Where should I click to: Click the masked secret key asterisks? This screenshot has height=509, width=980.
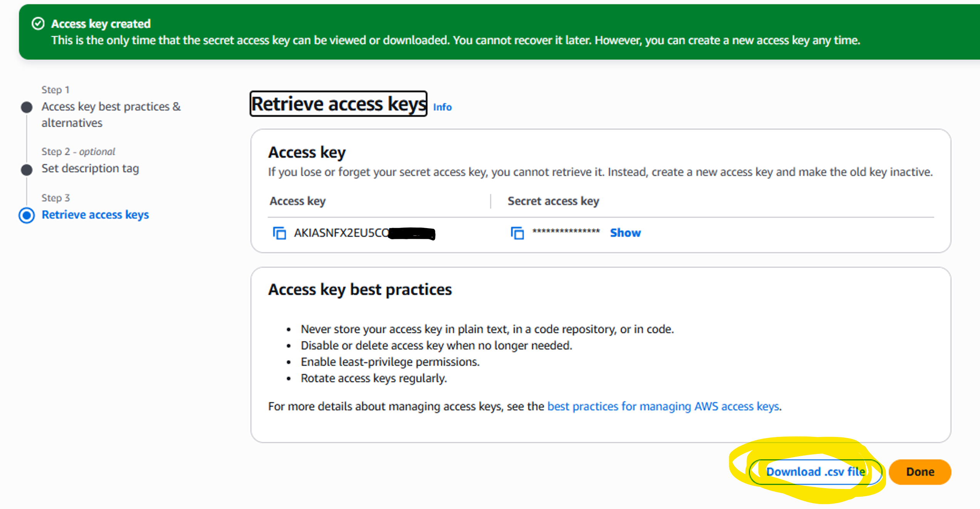(566, 232)
